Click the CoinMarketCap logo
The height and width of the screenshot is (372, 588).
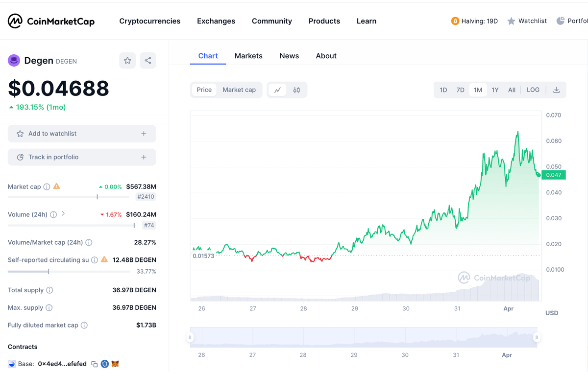pyautogui.click(x=51, y=21)
